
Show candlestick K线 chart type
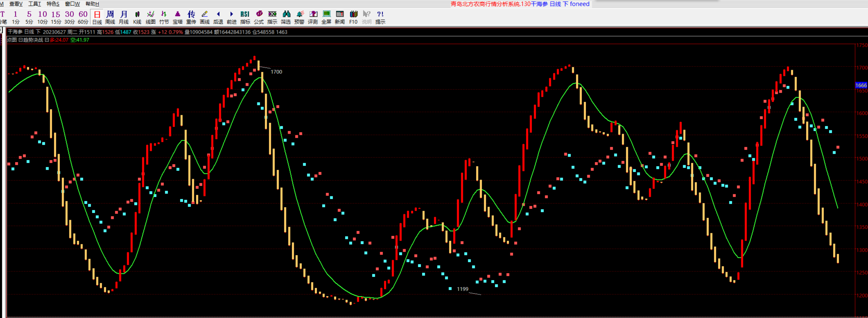point(137,17)
